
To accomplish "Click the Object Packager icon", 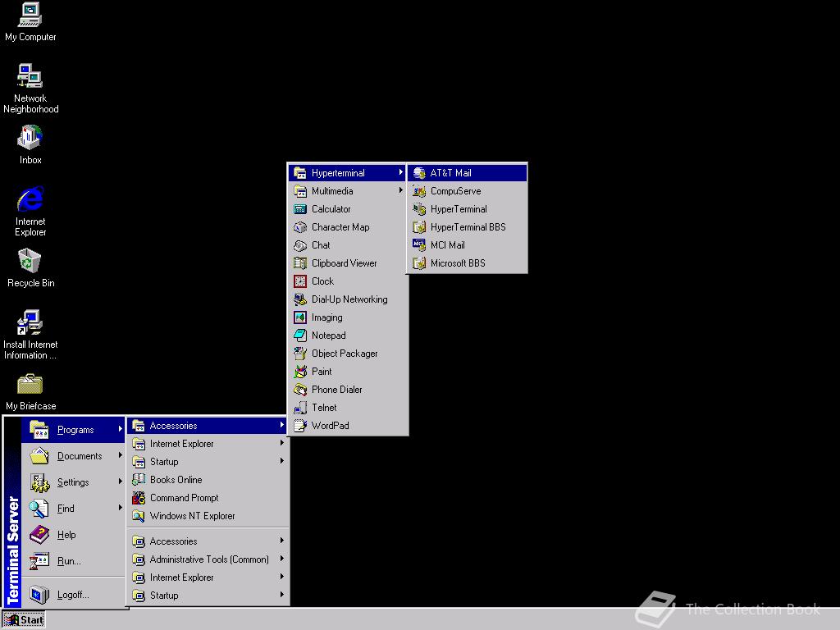I will (300, 354).
